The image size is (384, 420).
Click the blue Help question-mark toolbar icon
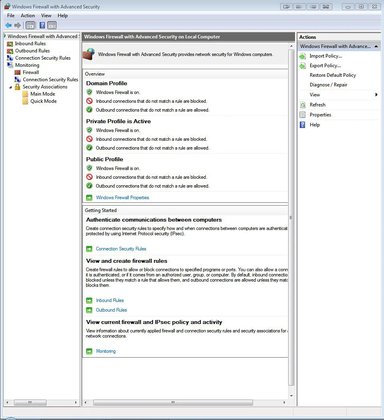tap(42, 25)
